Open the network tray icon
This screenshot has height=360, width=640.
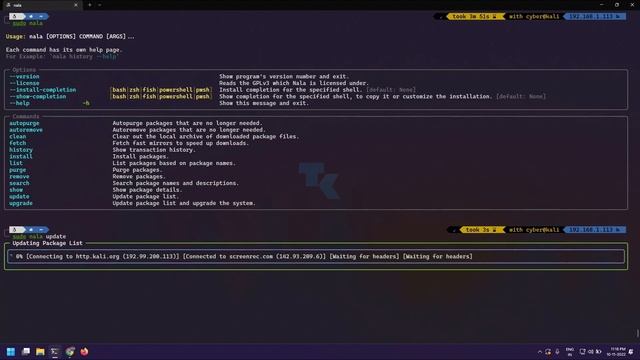pos(582,351)
